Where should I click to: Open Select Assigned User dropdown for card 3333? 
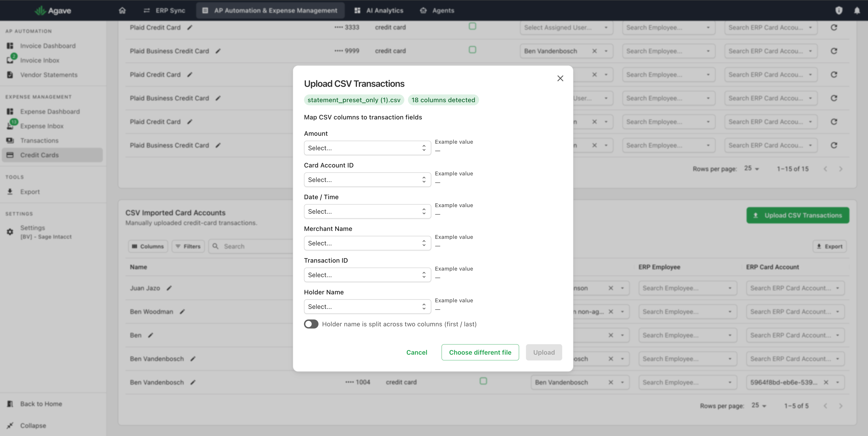pos(566,28)
